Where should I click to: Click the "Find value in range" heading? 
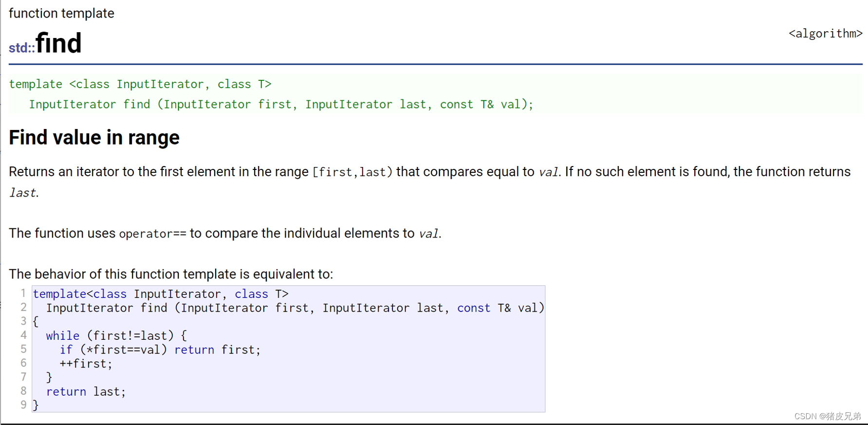click(x=94, y=138)
